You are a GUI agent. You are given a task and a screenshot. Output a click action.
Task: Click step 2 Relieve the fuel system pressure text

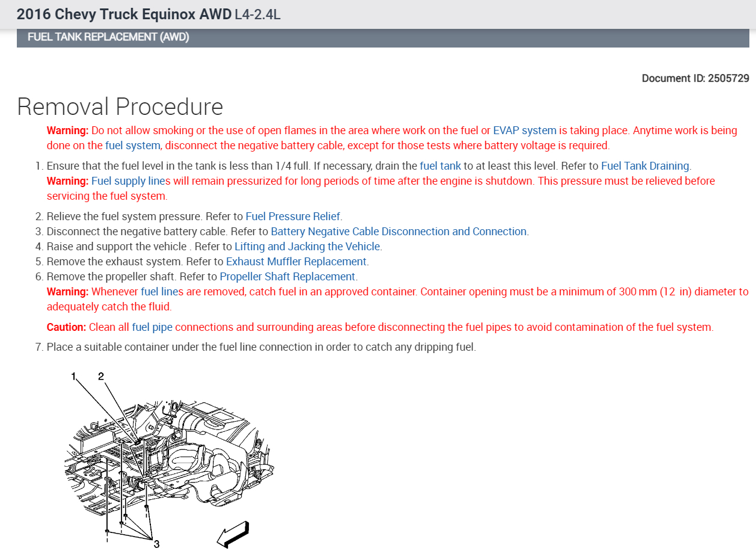194,217
